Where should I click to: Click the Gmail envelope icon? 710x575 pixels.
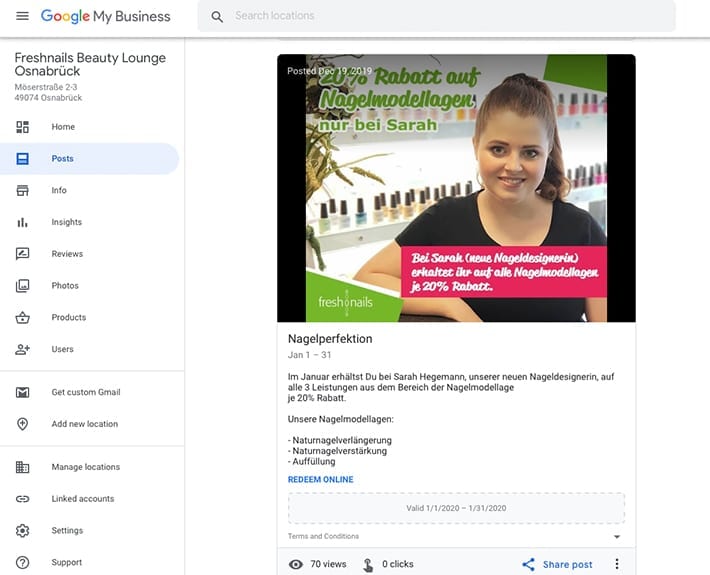pos(22,392)
